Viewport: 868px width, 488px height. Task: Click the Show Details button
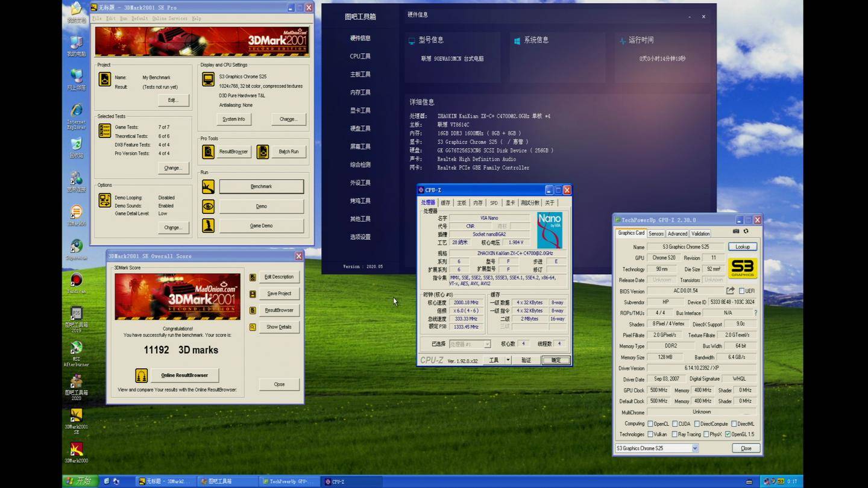point(279,327)
